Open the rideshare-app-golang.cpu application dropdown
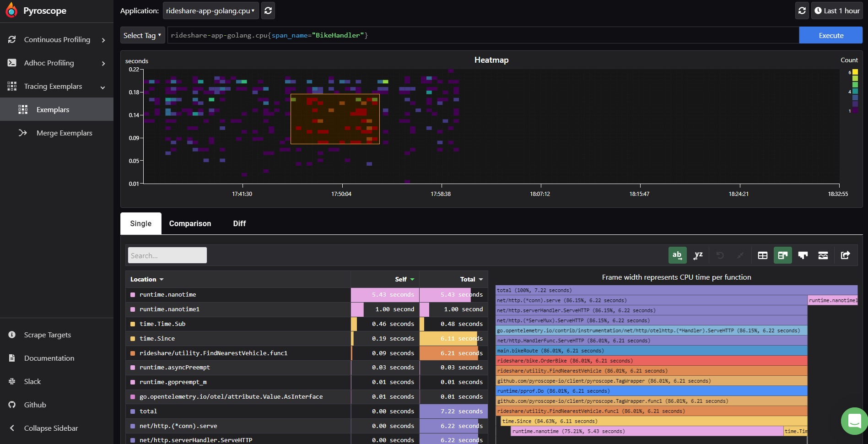 (210, 11)
